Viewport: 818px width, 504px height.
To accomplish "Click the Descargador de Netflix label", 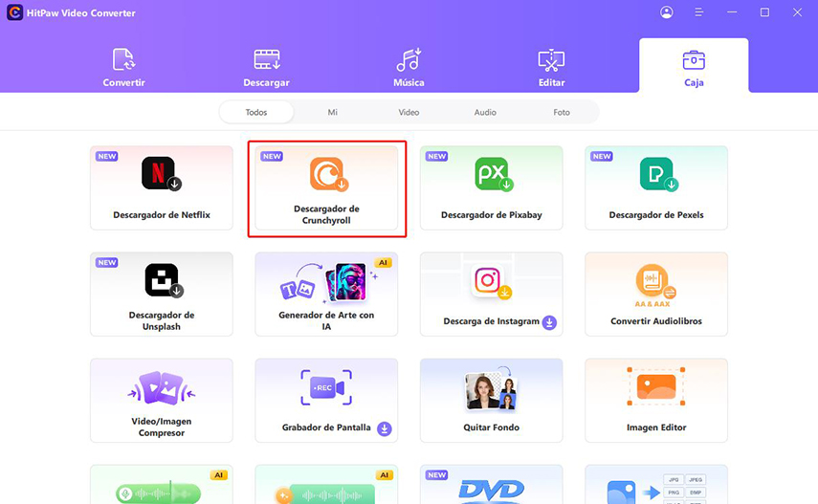I will 161,215.
